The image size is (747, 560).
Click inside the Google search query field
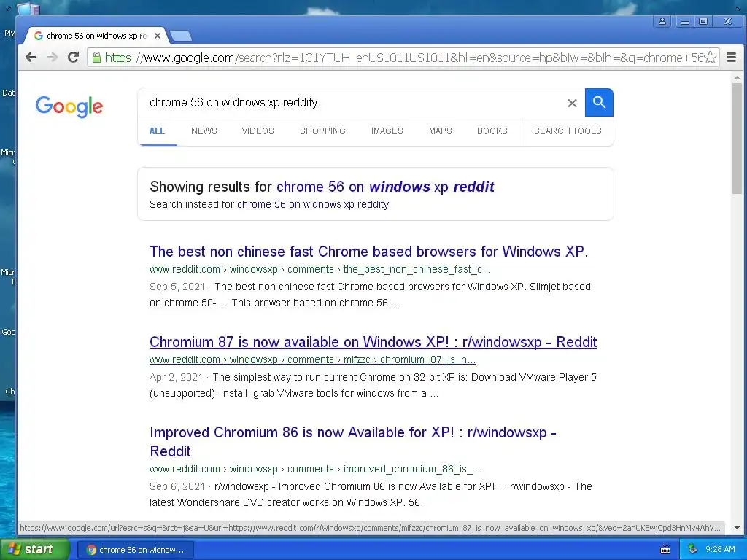tap(352, 102)
